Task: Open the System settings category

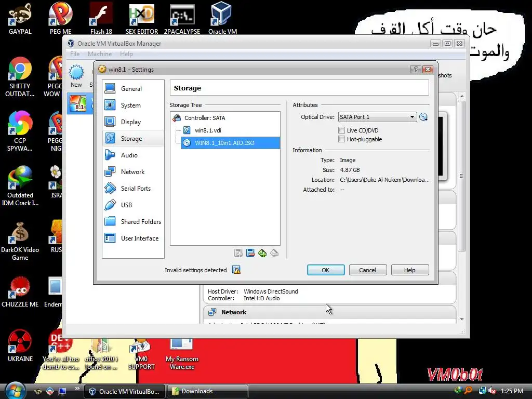Action: (132, 105)
